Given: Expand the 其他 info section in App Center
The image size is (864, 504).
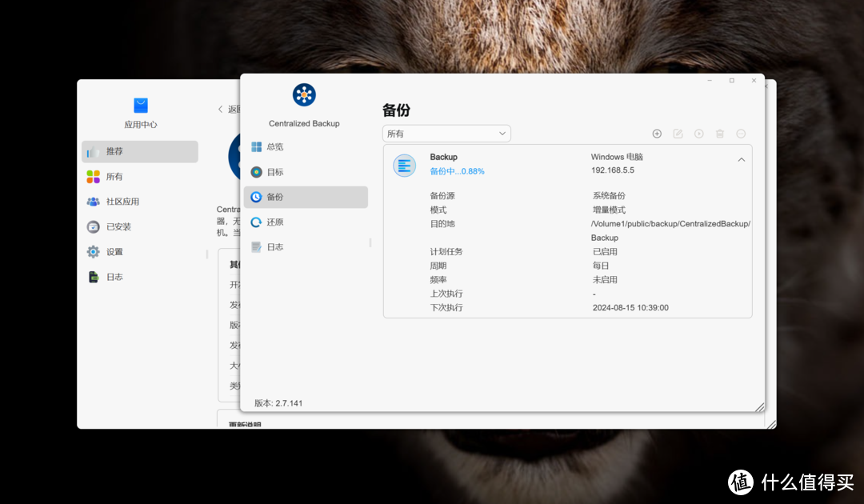Looking at the screenshot, I should pos(234,264).
